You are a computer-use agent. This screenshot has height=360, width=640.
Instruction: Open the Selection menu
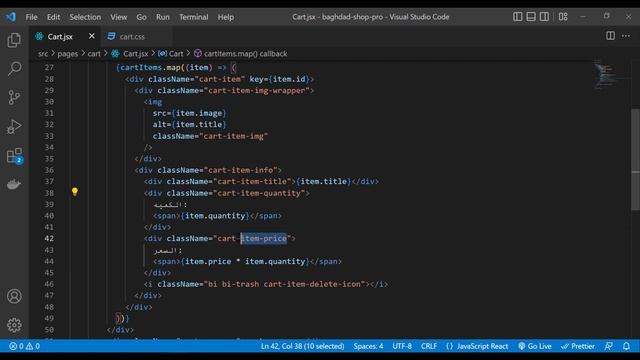coord(85,17)
